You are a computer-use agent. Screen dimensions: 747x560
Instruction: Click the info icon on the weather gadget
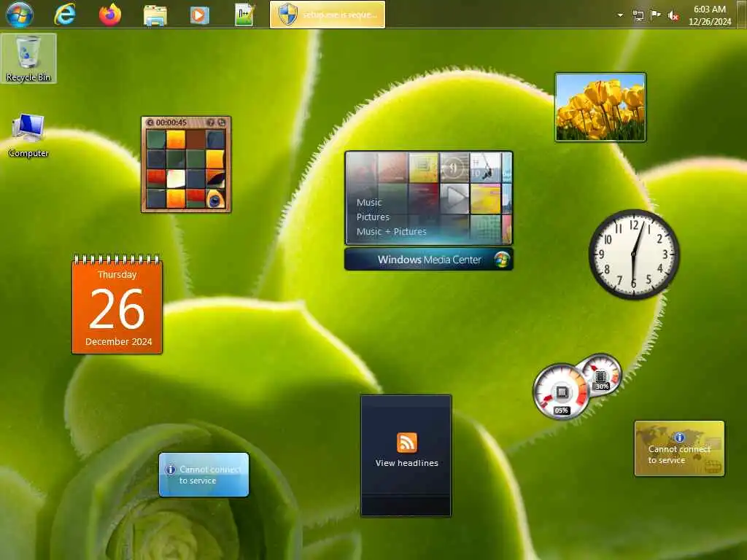tap(171, 470)
